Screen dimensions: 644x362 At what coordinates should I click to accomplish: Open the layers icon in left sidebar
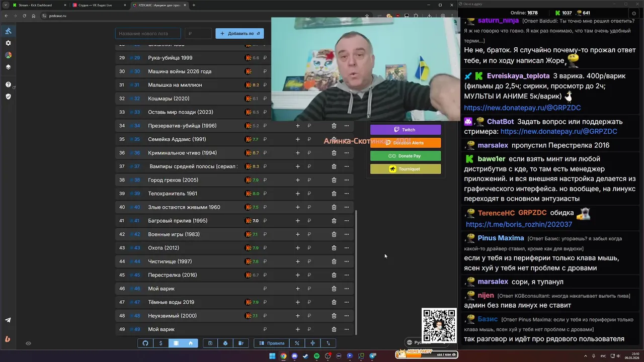[x=8, y=67]
